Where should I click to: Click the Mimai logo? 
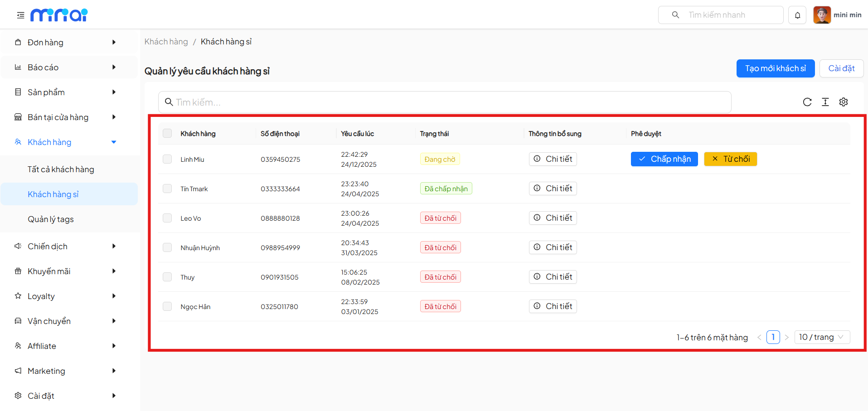(59, 15)
